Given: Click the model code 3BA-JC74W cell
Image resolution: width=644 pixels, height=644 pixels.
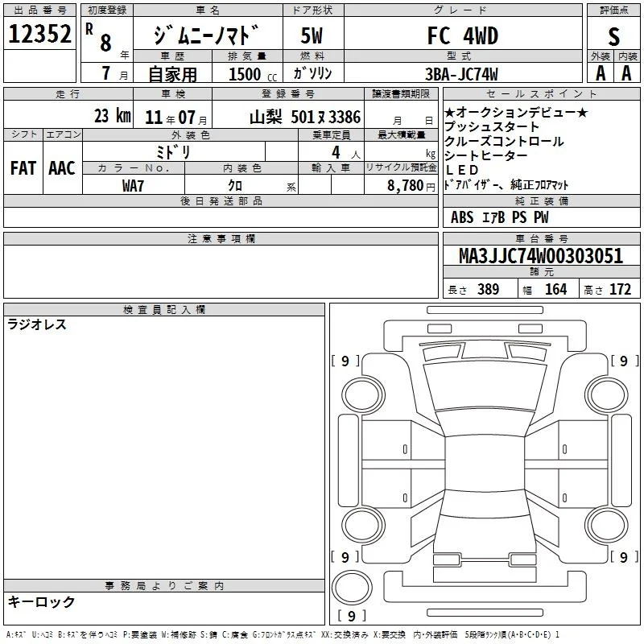Looking at the screenshot, I should tap(463, 73).
